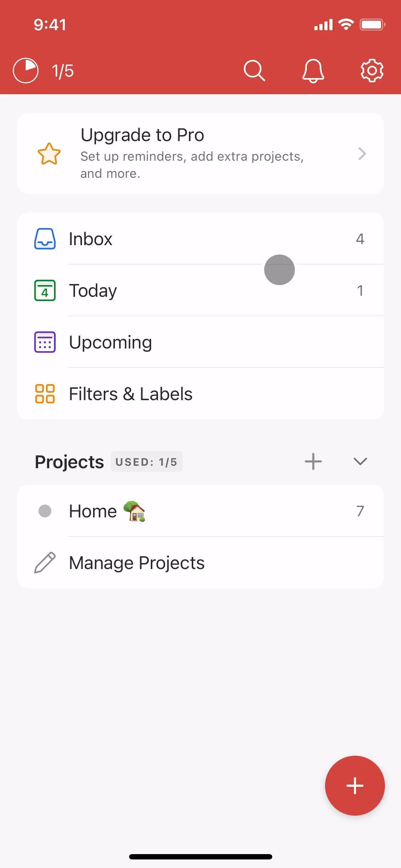
Task: Tap the green Today calendar icon
Action: tap(45, 290)
